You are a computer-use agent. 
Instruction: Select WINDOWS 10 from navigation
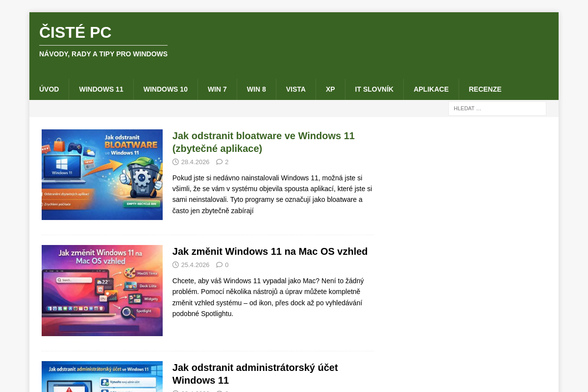coord(165,89)
